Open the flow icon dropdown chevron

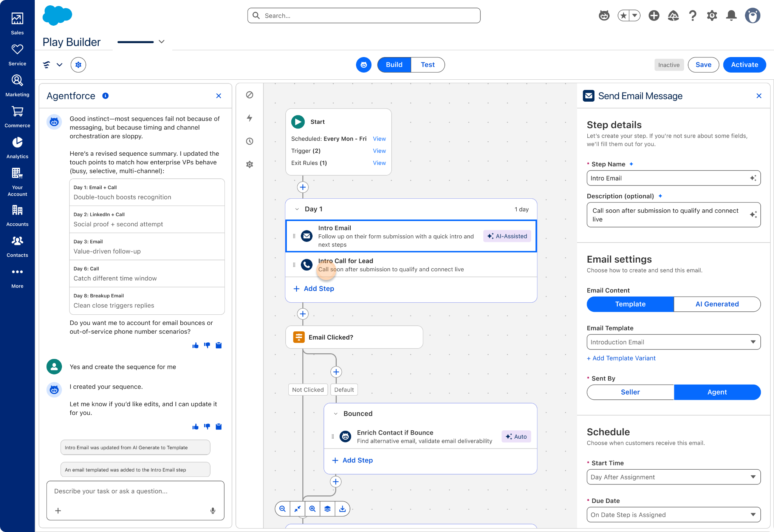(59, 65)
